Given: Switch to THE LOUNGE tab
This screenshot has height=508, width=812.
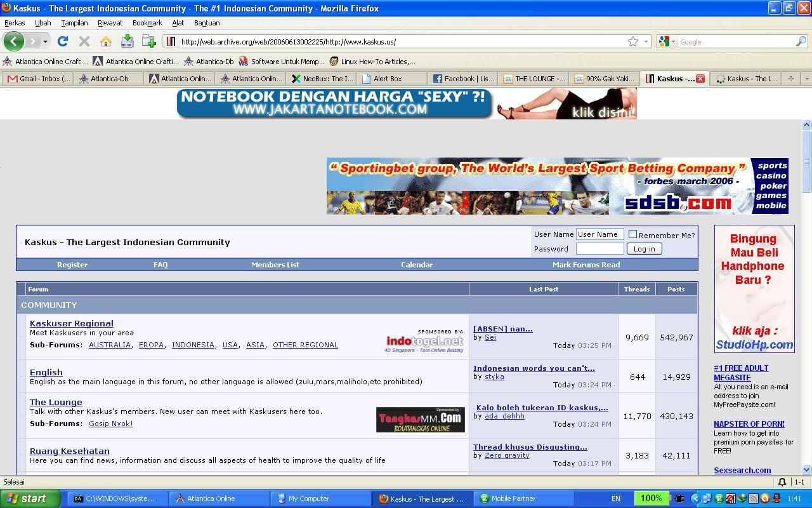Looking at the screenshot, I should tap(534, 79).
